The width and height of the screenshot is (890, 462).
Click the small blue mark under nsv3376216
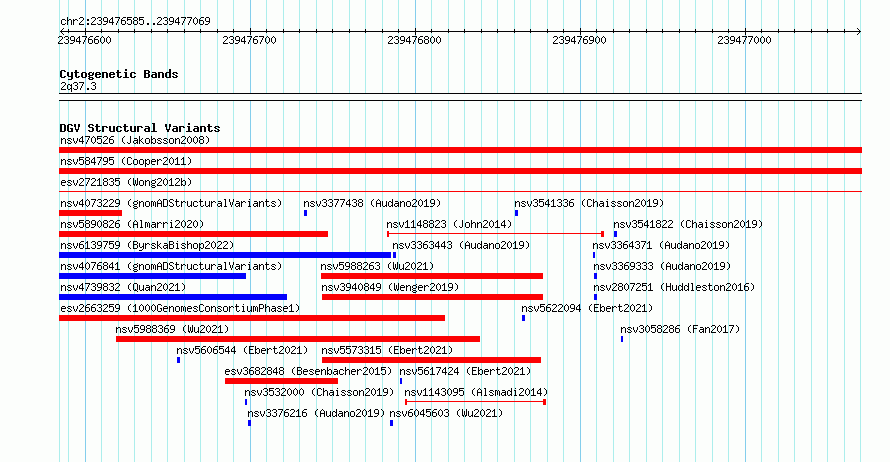(249, 423)
